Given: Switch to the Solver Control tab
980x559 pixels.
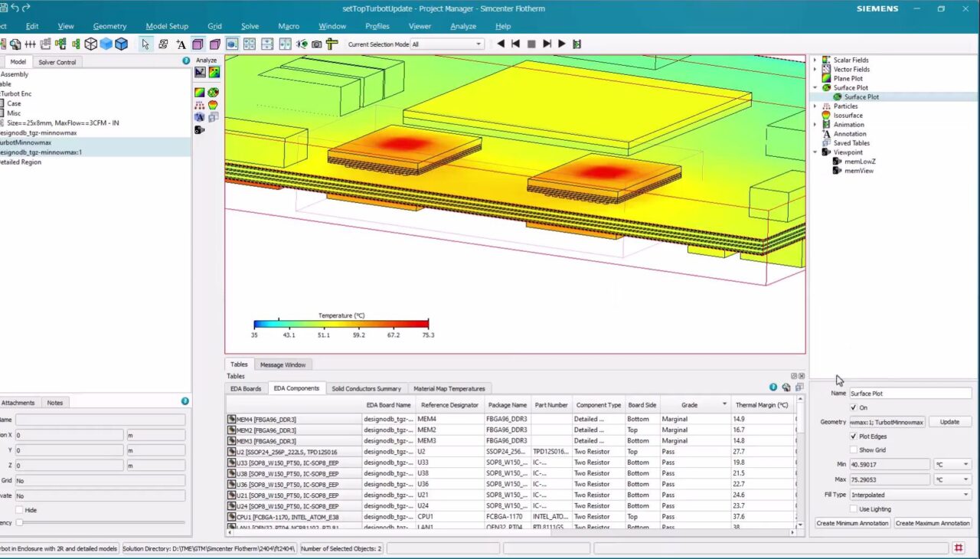Looking at the screenshot, I should coord(57,62).
